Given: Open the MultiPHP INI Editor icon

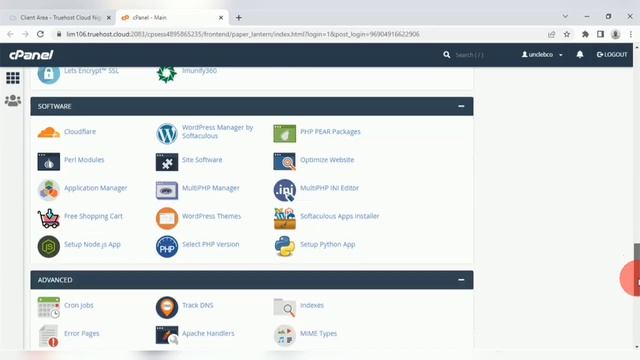Looking at the screenshot, I should click(284, 190).
